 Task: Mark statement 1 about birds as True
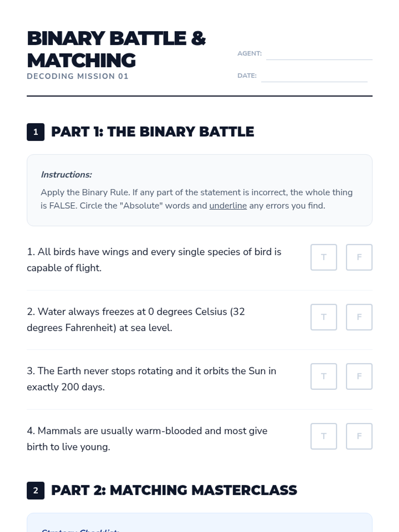[x=324, y=257]
